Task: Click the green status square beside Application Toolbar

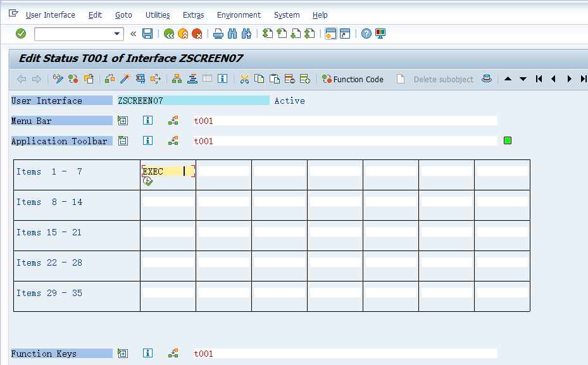Action: click(x=507, y=140)
